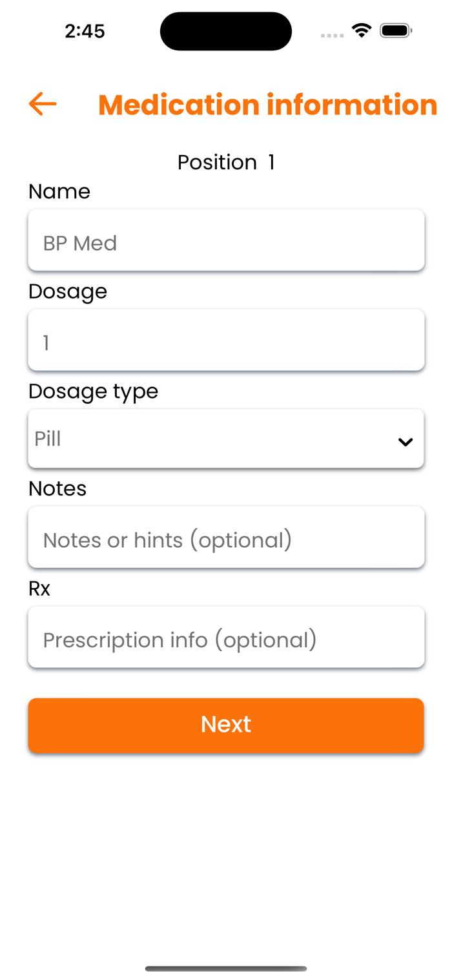Click the Medication information heading
The height and width of the screenshot is (980, 452).
coord(268,105)
